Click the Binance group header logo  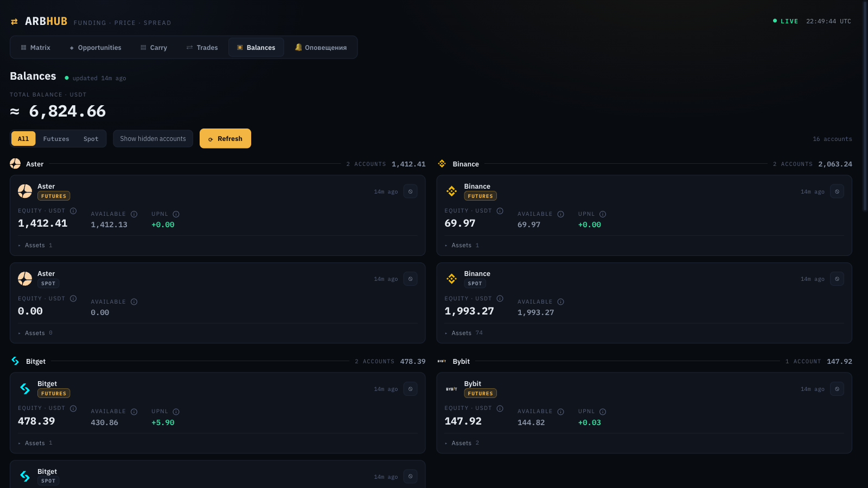pyautogui.click(x=442, y=164)
